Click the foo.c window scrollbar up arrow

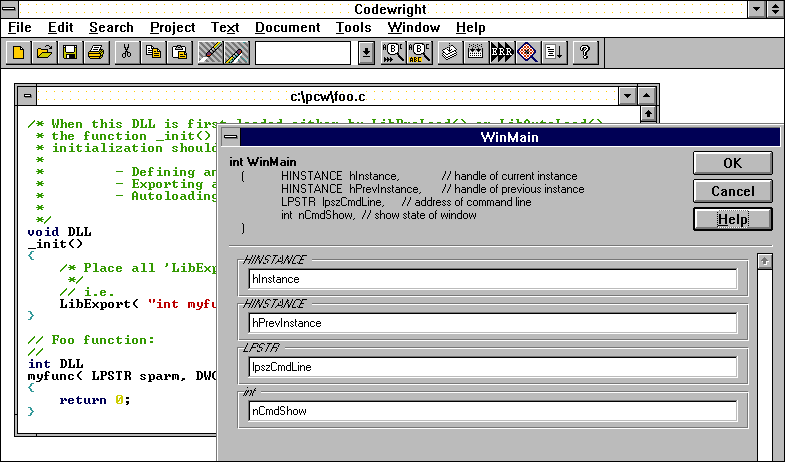(648, 114)
